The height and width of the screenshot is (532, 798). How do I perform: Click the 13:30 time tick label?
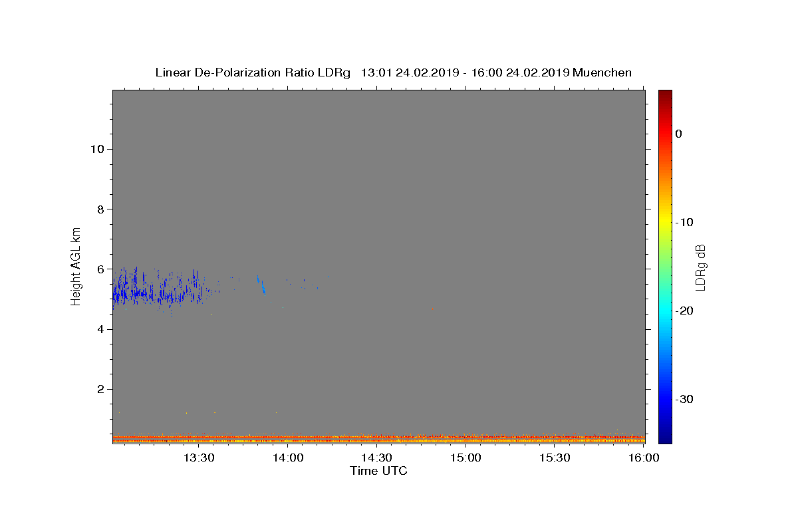click(x=198, y=458)
